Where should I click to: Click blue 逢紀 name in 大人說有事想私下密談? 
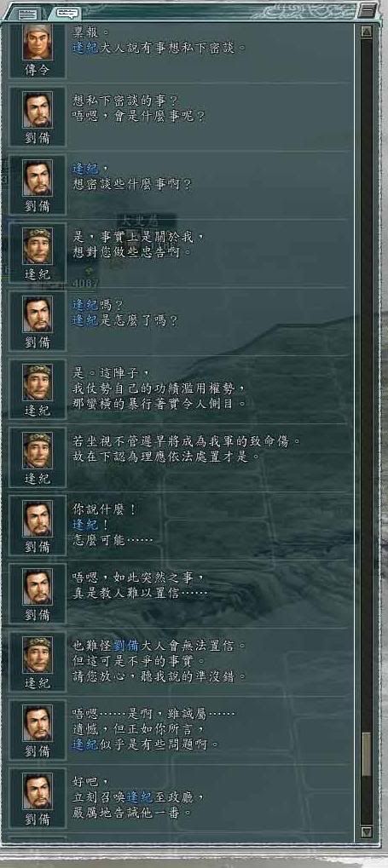coord(84,48)
